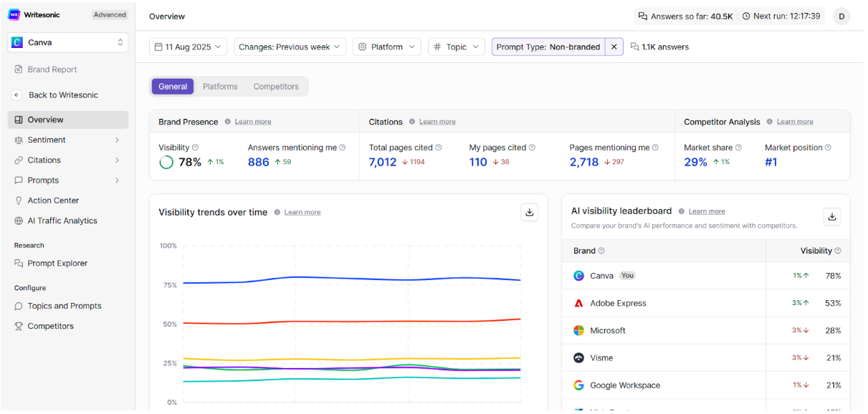Click the red Adobe Express trend line
Screen dimensions: 868x414
(x=351, y=322)
